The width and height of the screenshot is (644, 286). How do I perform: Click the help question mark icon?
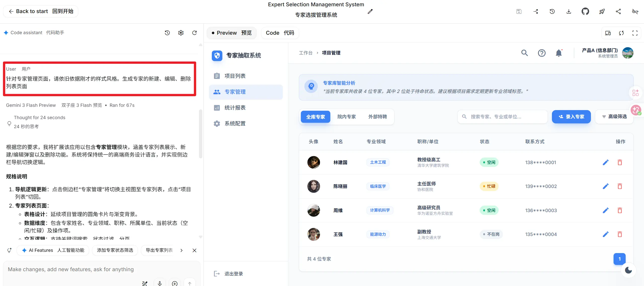pos(542,53)
